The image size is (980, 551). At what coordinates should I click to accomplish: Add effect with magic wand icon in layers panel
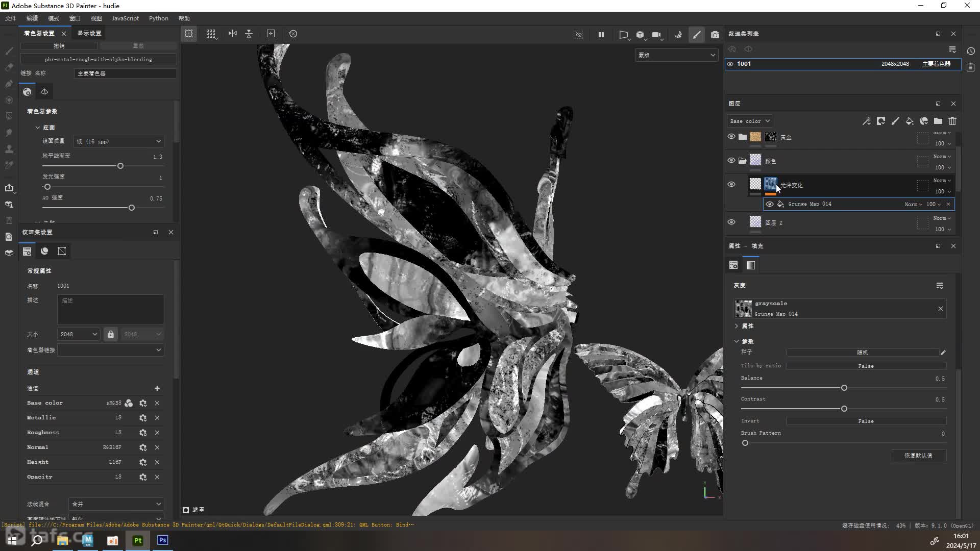point(867,121)
